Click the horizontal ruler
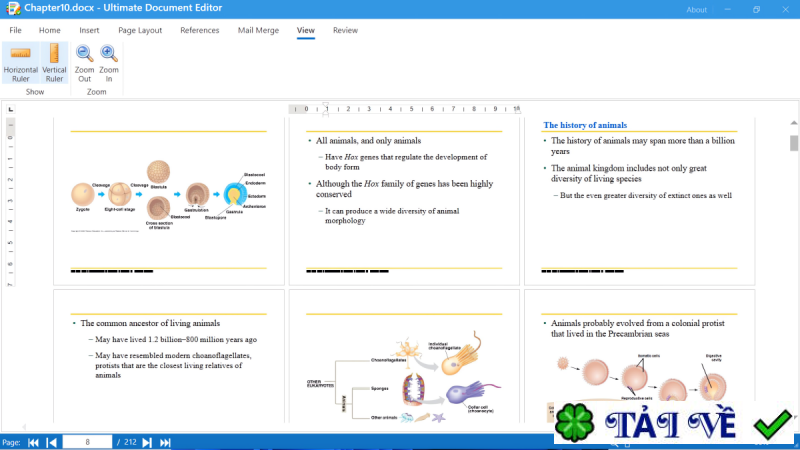800x450 pixels. 404,109
